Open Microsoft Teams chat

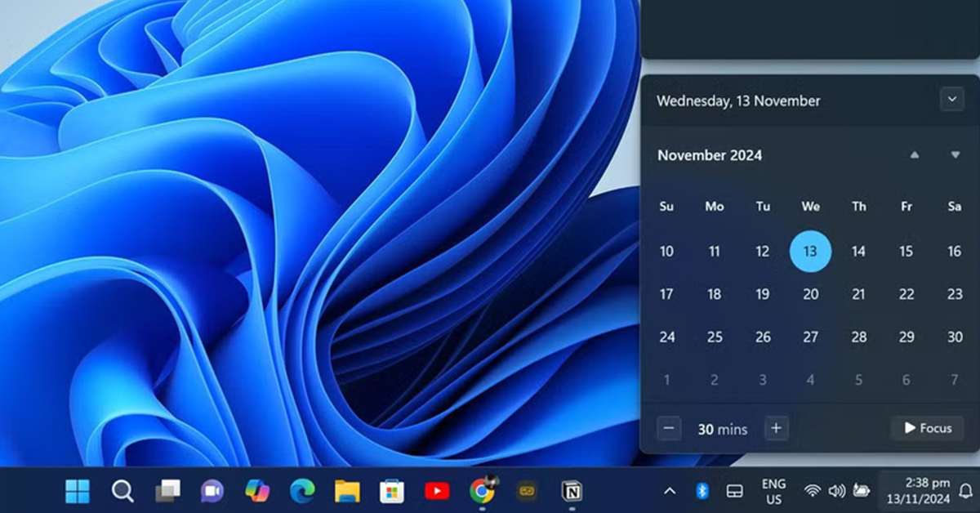click(212, 491)
